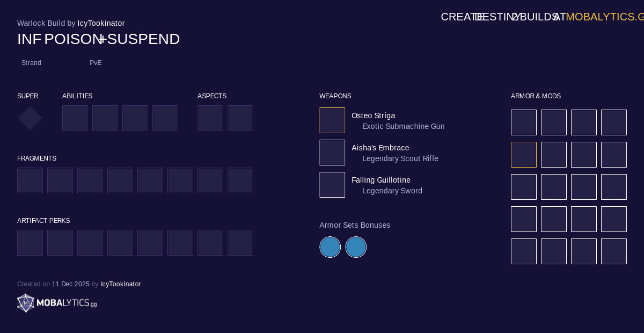Select the Aisha's Embrace weapon icon
Screen dimensions: 644x333
point(332,153)
